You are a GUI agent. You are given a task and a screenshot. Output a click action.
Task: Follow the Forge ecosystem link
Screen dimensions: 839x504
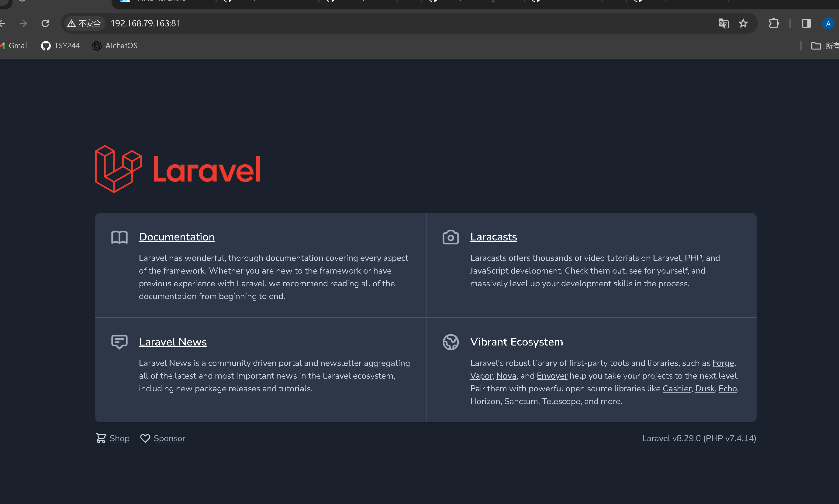[x=723, y=363]
